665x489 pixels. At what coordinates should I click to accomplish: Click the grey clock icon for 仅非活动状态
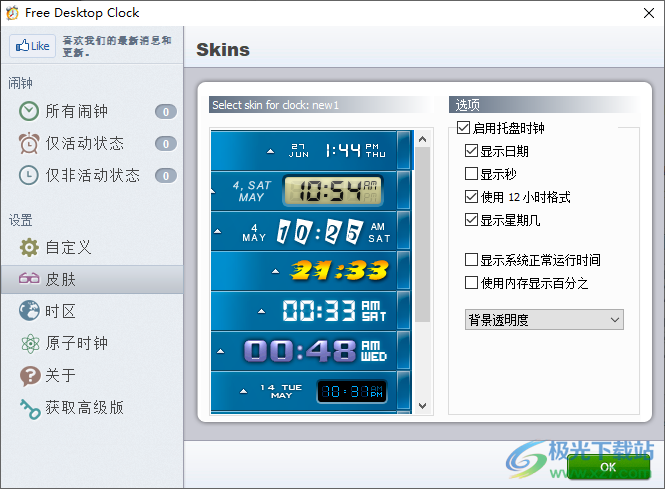pyautogui.click(x=29, y=175)
